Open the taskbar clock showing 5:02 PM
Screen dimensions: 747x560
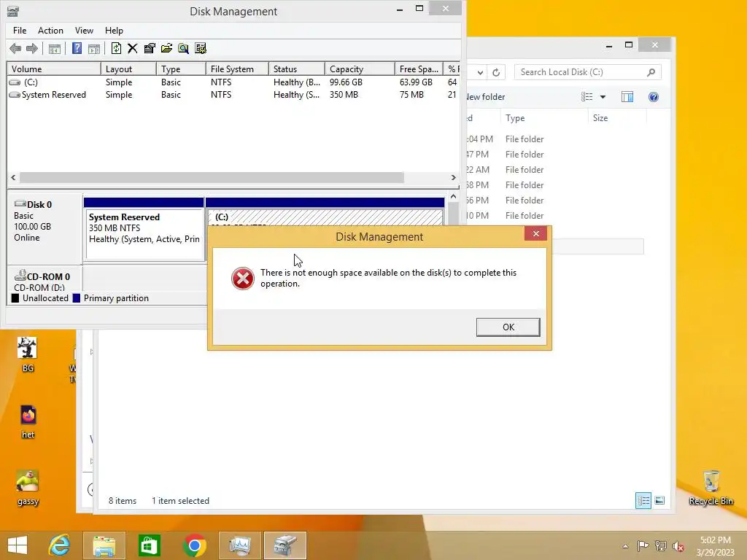coord(716,545)
